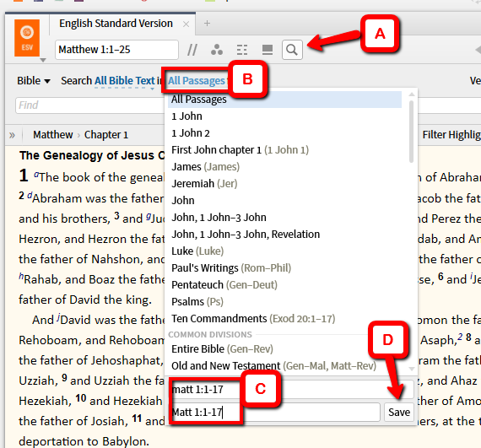Click the passage list scrollbar thumb
Viewport: 481px width, 448px height.
[x=411, y=132]
